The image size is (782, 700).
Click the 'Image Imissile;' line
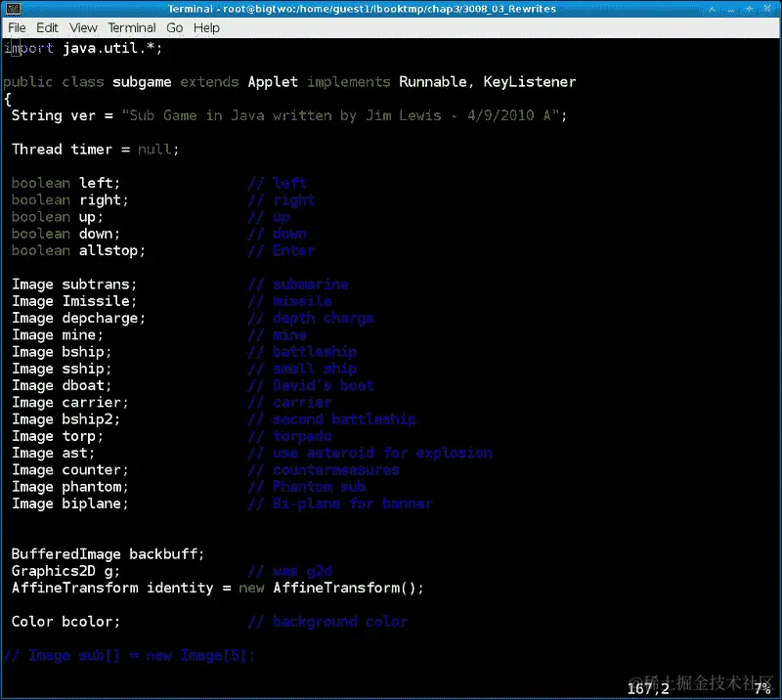pos(74,301)
